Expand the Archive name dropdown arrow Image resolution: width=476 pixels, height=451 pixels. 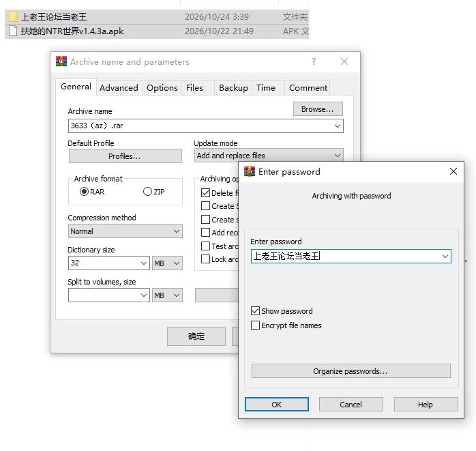(338, 126)
